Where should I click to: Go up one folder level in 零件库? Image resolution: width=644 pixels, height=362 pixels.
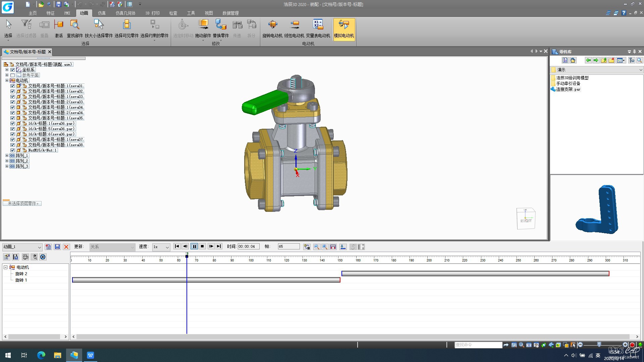[604, 60]
